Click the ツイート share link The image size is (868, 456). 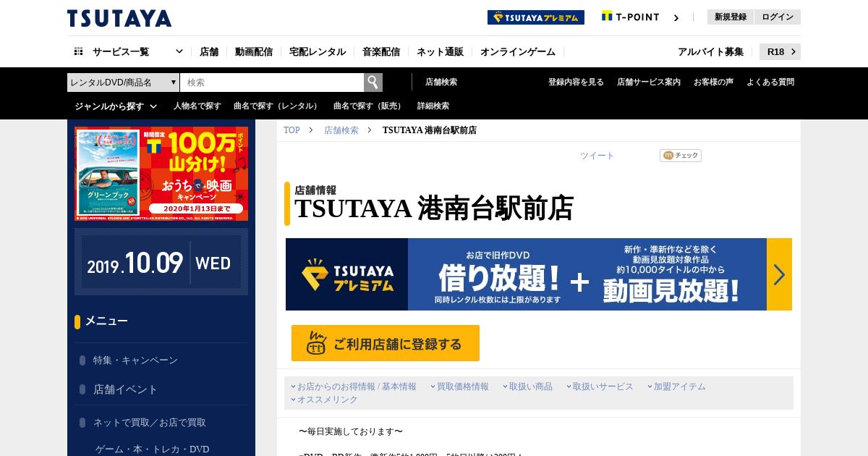coord(597,156)
